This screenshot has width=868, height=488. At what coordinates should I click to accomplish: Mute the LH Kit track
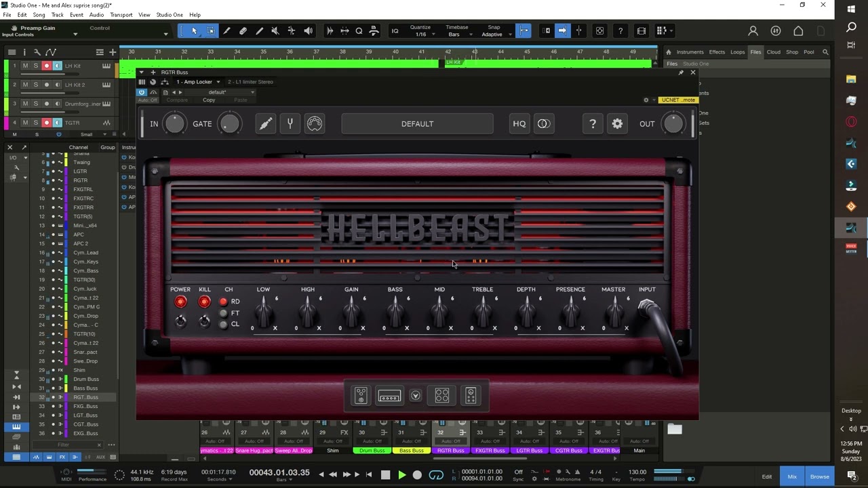[25, 66]
